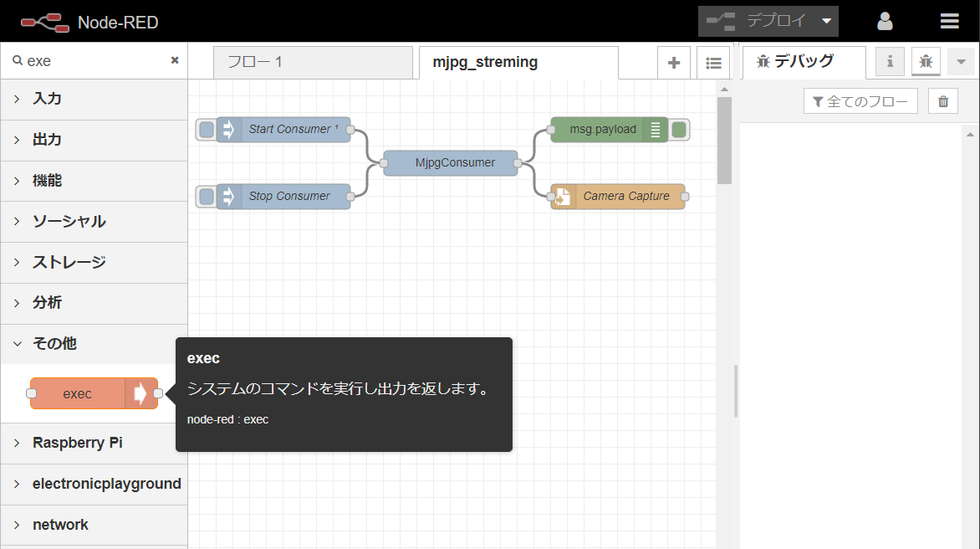Viewport: 980px width, 549px height.
Task: Open the info sidebar tab icon
Action: tap(890, 61)
